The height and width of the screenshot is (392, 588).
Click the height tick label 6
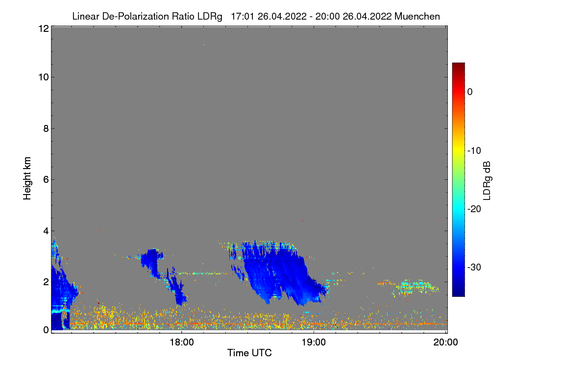45,179
